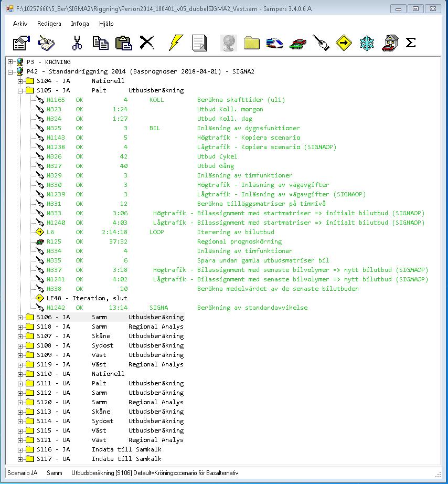The image size is (448, 484).
Task: Select S111 - UA Palt Utbudsberäkning row
Action: [x=110, y=383]
